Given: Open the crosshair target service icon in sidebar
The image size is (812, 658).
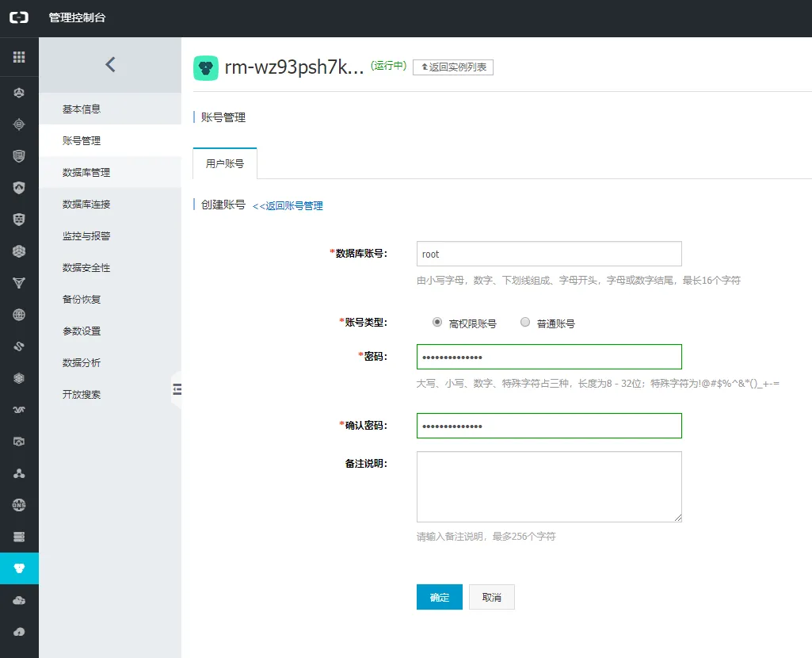Looking at the screenshot, I should [x=19, y=124].
